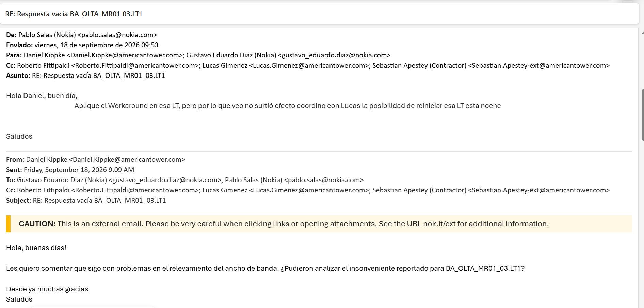This screenshot has width=644, height=308.
Task: Click Daniel.Kippke address in the quoted From line
Action: 127,159
